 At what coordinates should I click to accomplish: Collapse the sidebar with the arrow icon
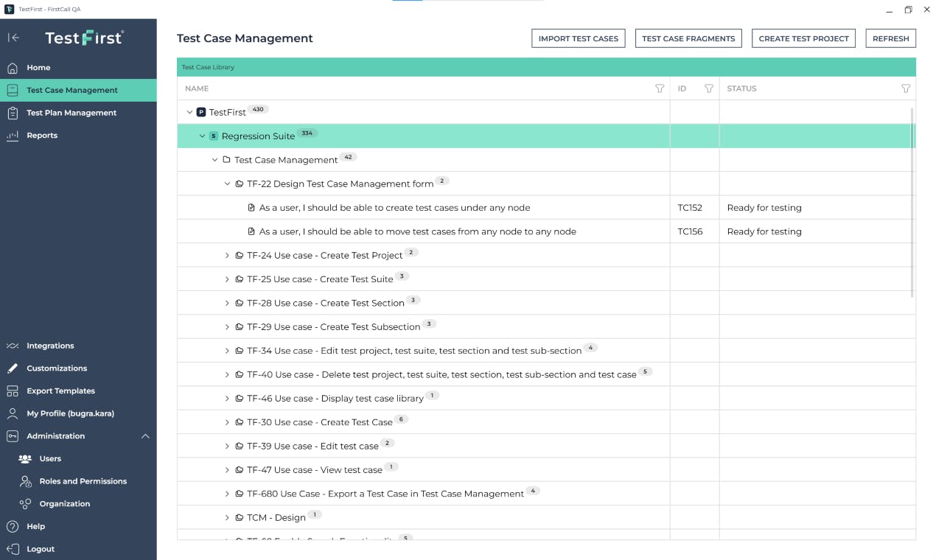click(13, 38)
